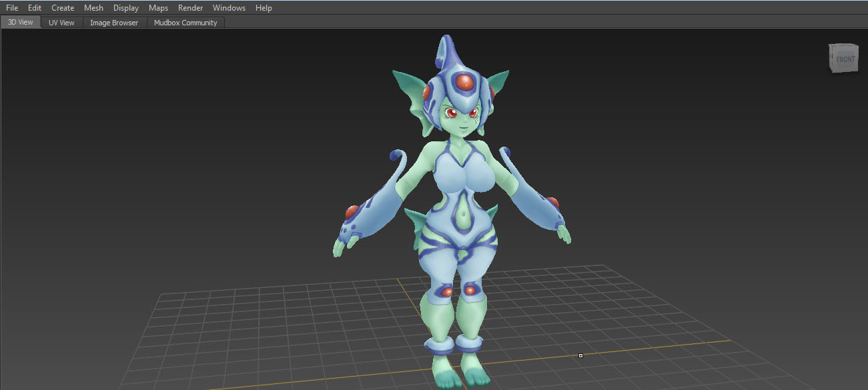Switch to the Image Browser tab
868x390 pixels.
coord(114,23)
